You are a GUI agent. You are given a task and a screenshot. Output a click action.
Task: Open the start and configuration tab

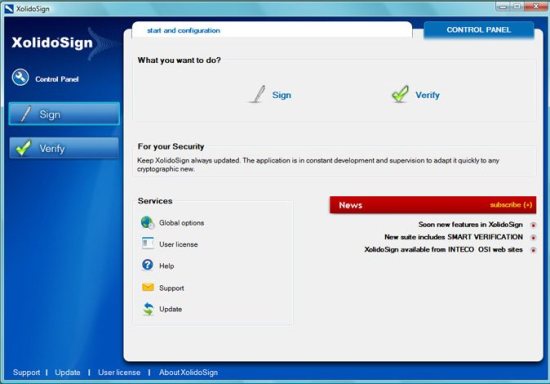[x=183, y=31]
